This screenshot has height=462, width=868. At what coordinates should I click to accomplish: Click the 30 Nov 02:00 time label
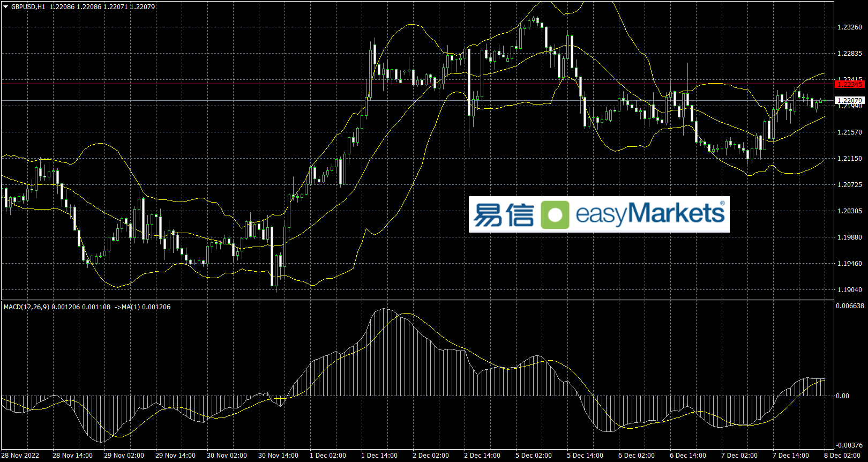pos(227,456)
